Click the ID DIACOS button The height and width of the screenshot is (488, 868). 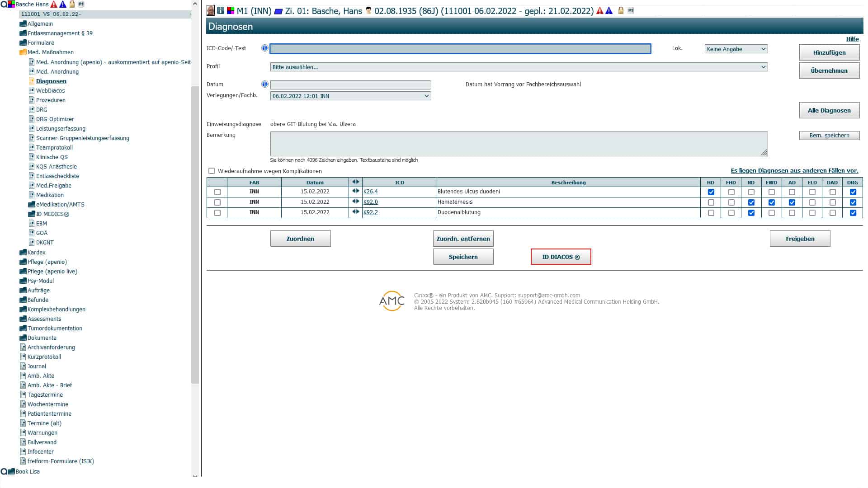(x=561, y=257)
